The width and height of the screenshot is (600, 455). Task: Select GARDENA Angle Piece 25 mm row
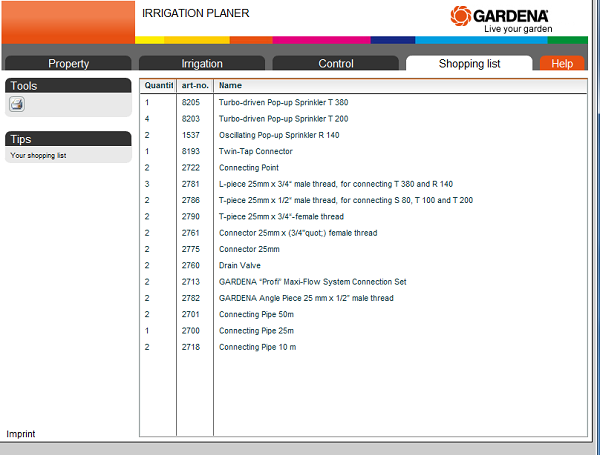363,298
